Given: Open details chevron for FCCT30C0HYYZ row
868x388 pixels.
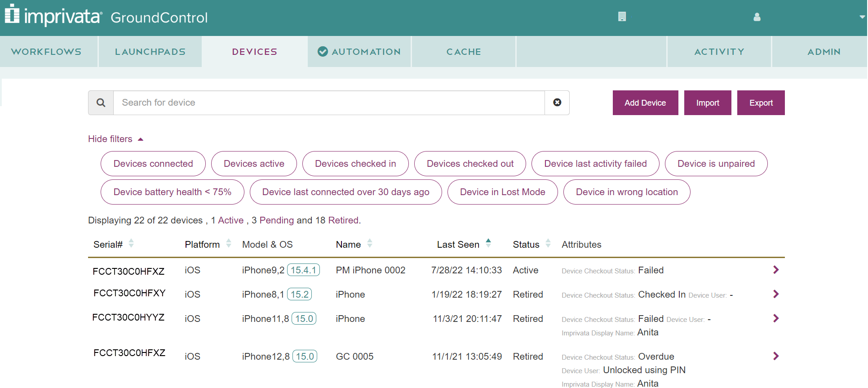Looking at the screenshot, I should [x=776, y=318].
